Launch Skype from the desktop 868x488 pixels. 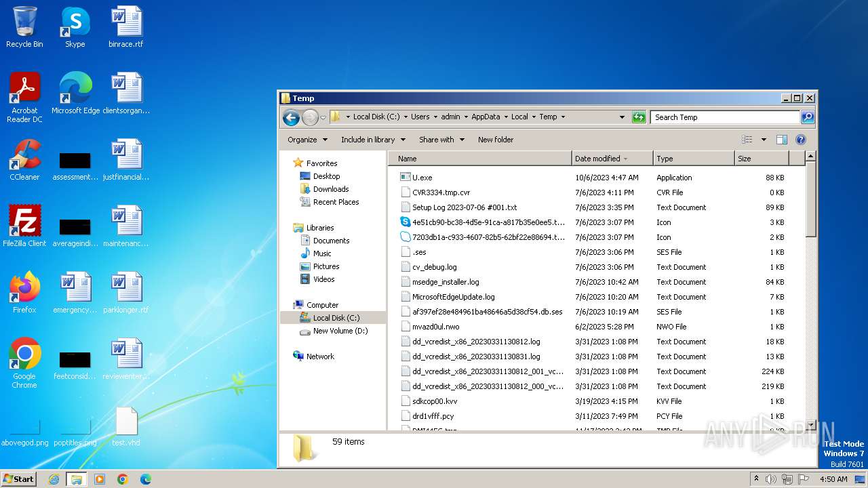(75, 27)
